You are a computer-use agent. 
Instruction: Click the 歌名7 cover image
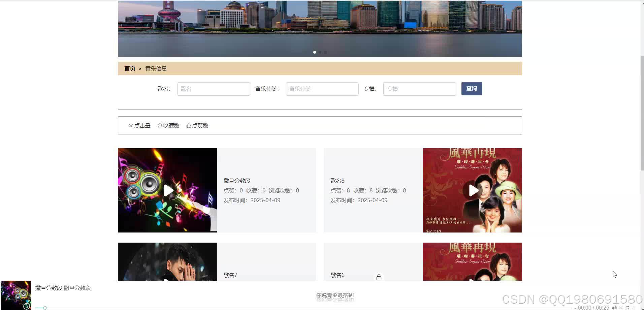click(x=167, y=261)
